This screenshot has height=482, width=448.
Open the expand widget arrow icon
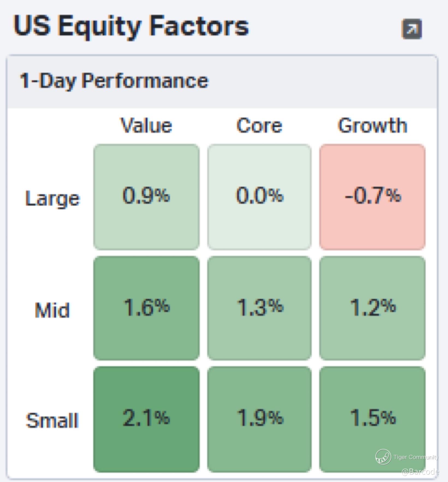pyautogui.click(x=412, y=29)
